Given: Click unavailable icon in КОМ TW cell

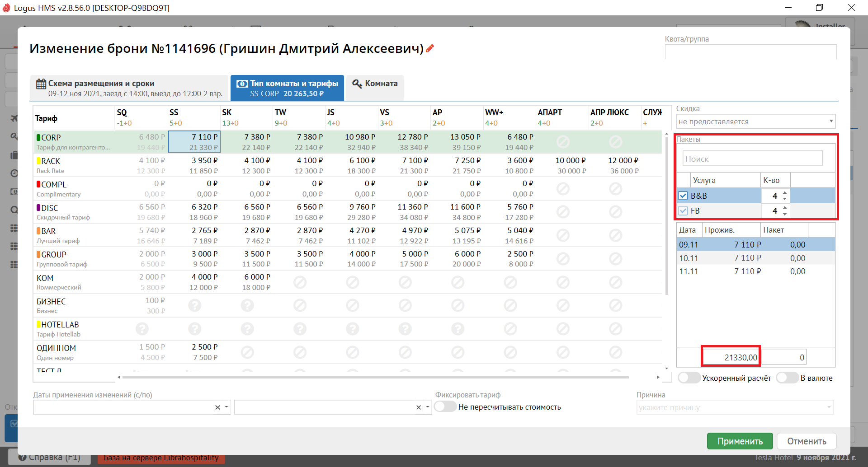Looking at the screenshot, I should click(300, 282).
